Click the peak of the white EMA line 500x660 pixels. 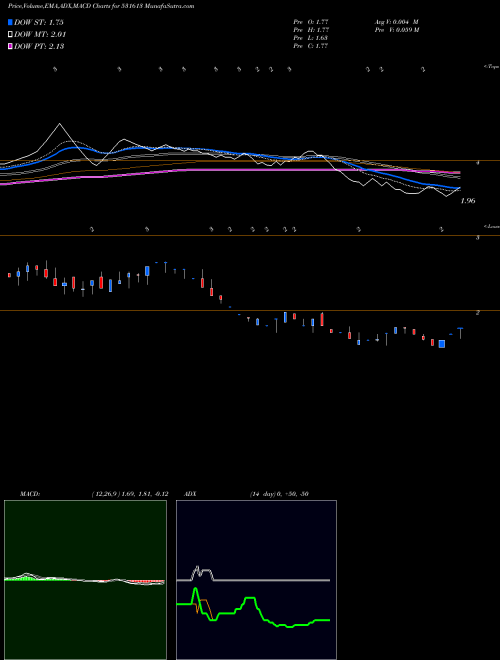click(59, 124)
